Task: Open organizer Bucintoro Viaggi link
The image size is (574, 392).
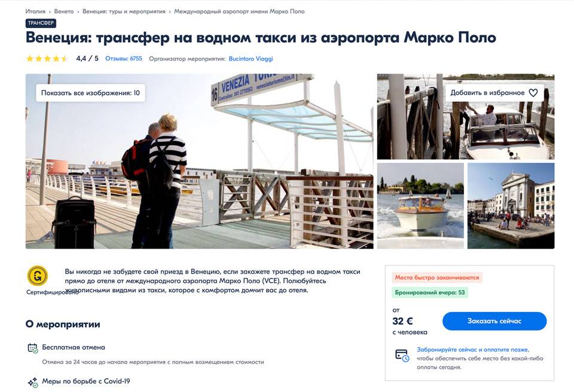Action: [251, 59]
